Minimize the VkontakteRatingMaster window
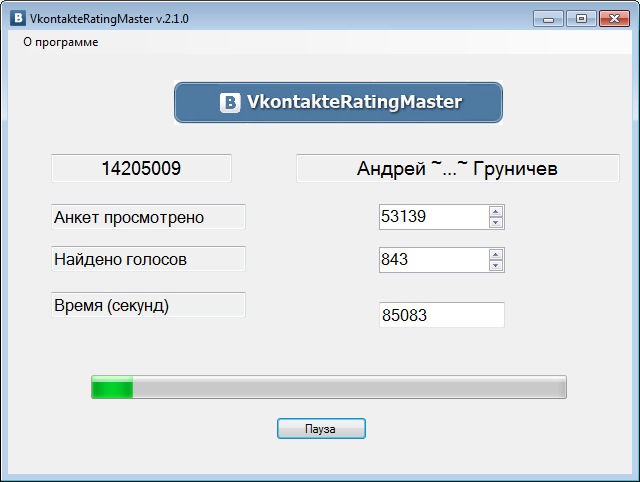The height and width of the screenshot is (482, 640). (x=548, y=19)
